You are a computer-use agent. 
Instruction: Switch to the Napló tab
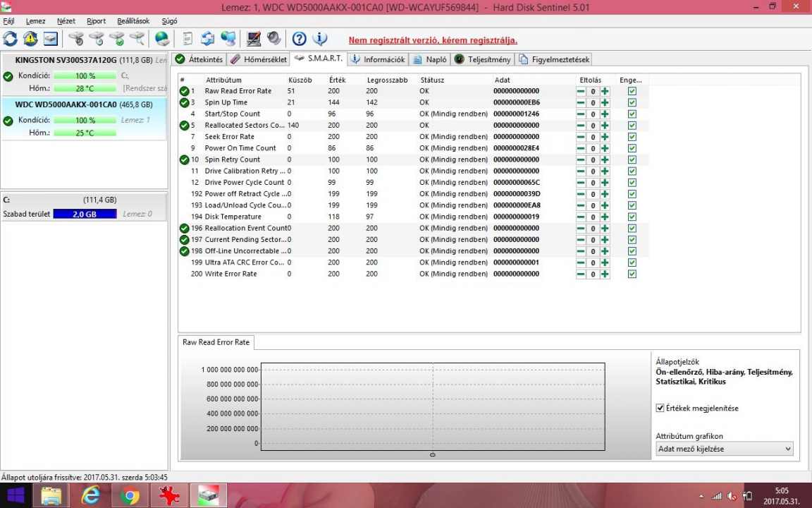430,59
